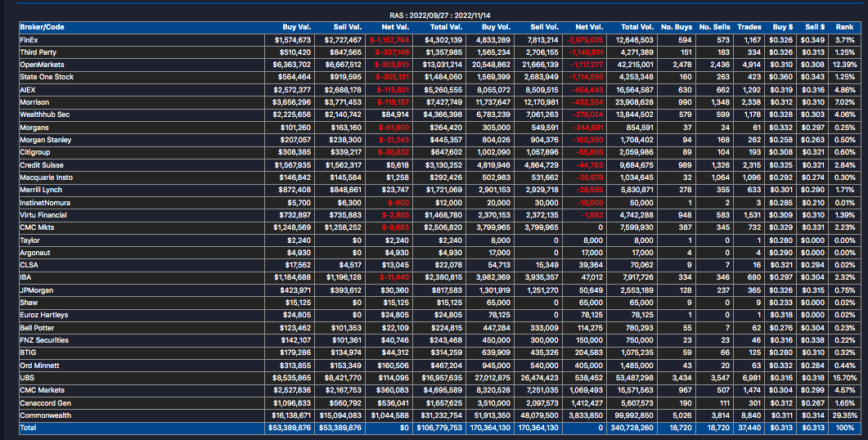Click State One Stock broker name

47,77
